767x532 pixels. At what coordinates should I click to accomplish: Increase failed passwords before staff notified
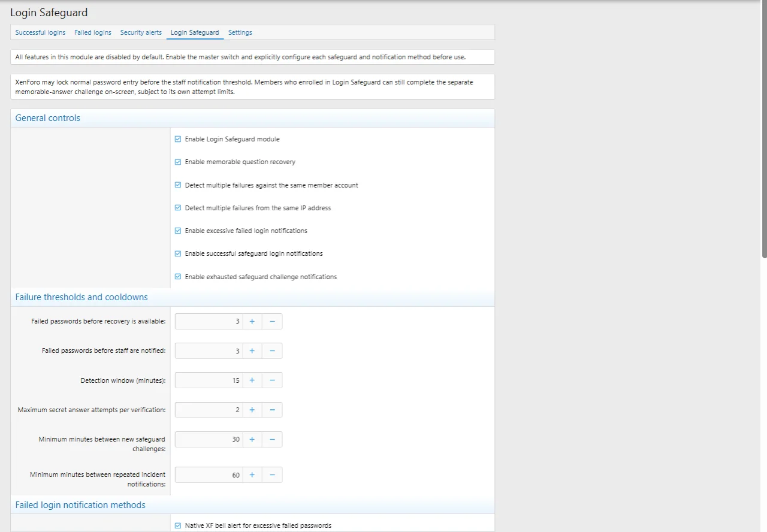(x=252, y=351)
